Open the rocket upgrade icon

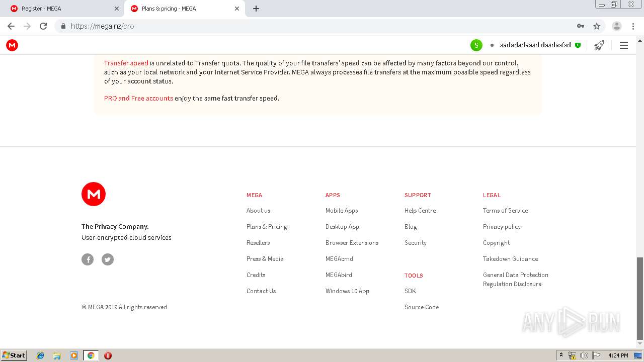click(x=599, y=45)
